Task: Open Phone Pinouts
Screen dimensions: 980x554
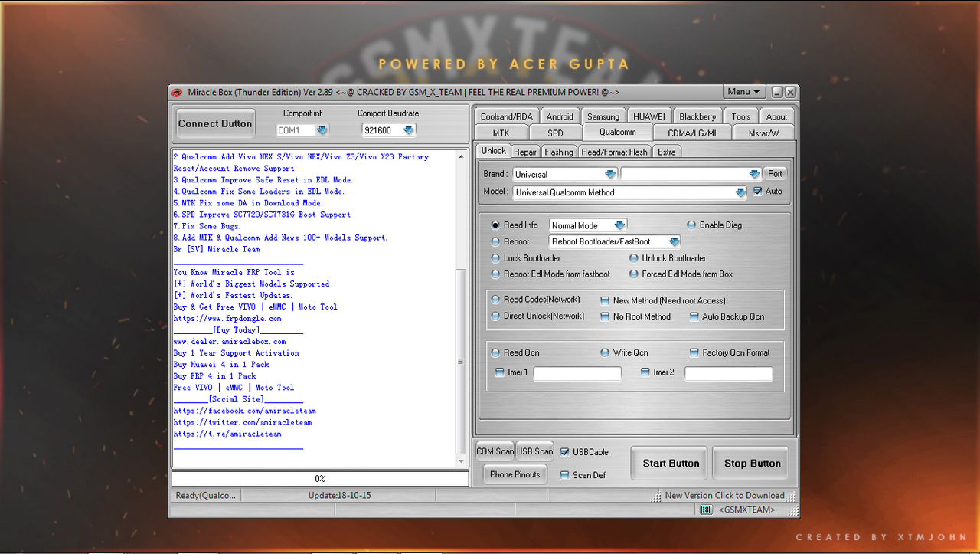Action: pos(515,474)
